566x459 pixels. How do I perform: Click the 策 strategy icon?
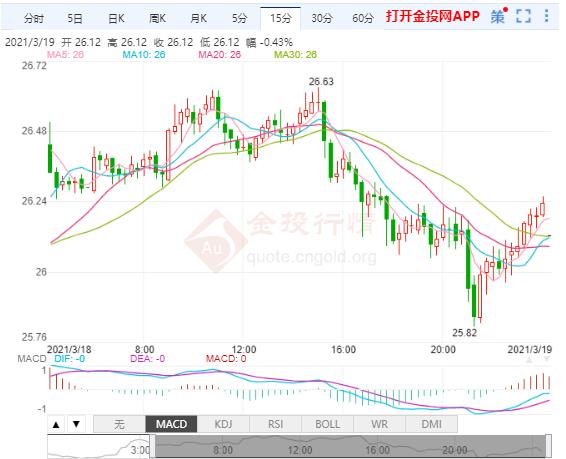pyautogui.click(x=498, y=16)
